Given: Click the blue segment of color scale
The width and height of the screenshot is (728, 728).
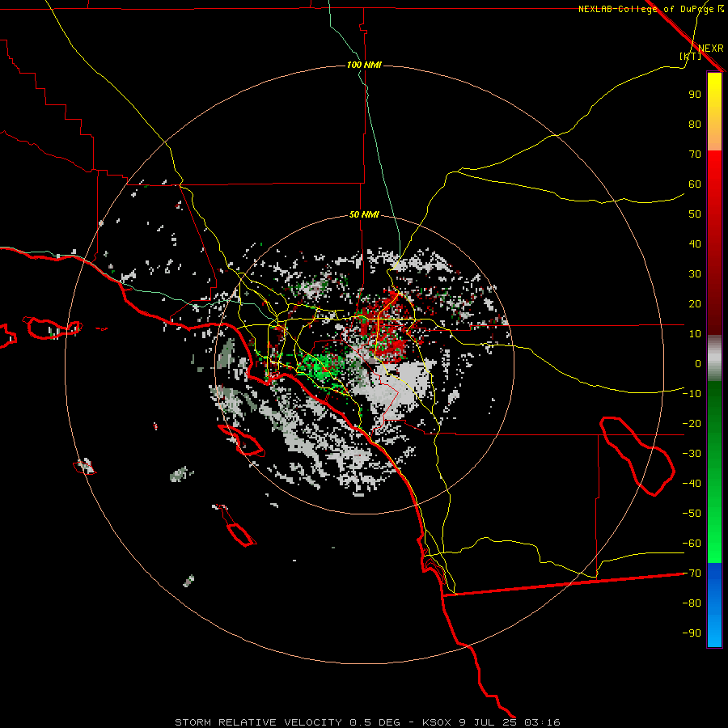Looking at the screenshot, I should (714, 605).
